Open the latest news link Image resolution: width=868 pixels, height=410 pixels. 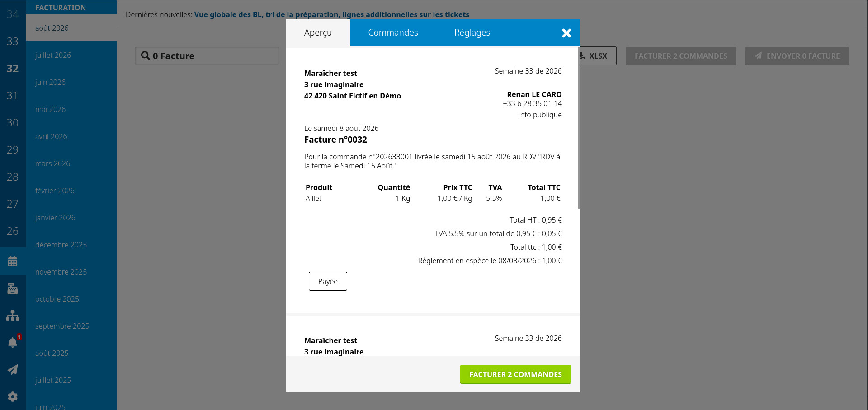click(x=331, y=14)
